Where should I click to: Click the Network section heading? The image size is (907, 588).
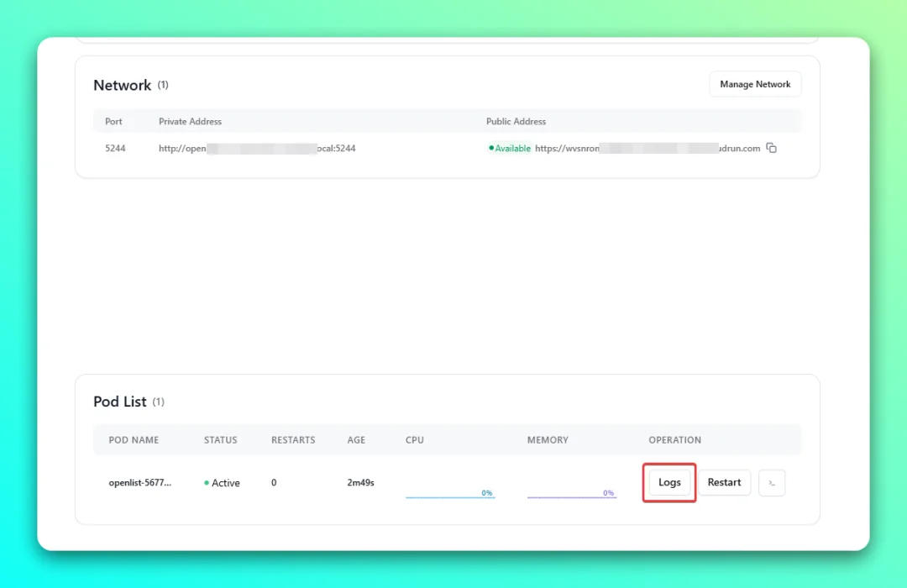click(122, 85)
